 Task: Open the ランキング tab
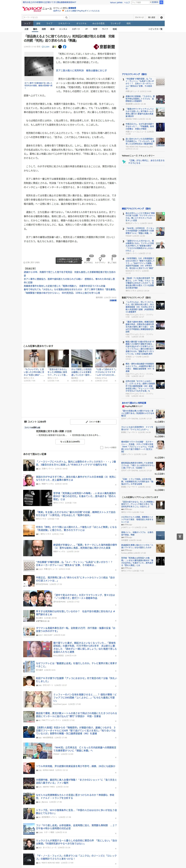tap(116, 24)
